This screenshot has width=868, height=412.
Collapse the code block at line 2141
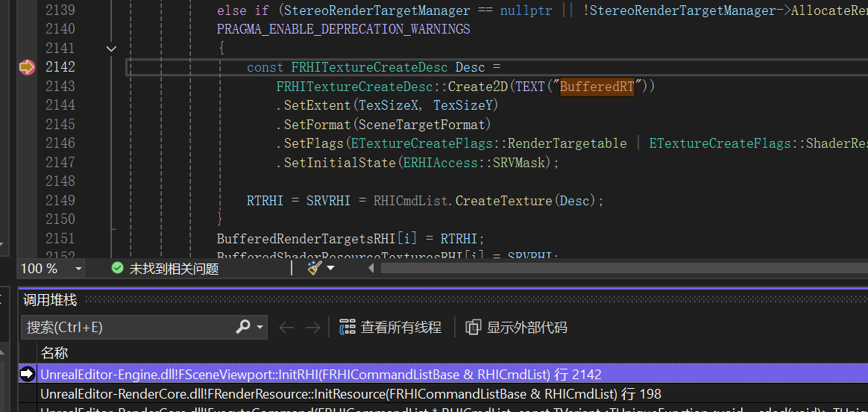coord(111,49)
